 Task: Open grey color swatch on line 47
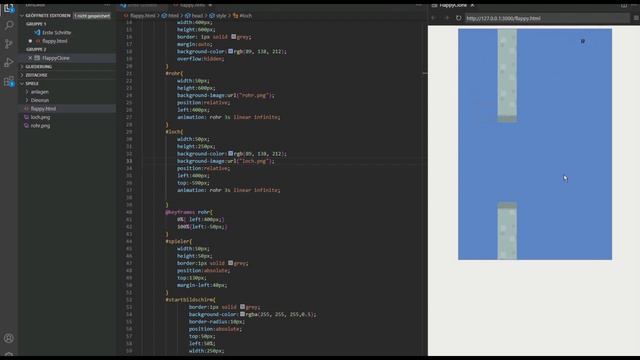(x=230, y=263)
